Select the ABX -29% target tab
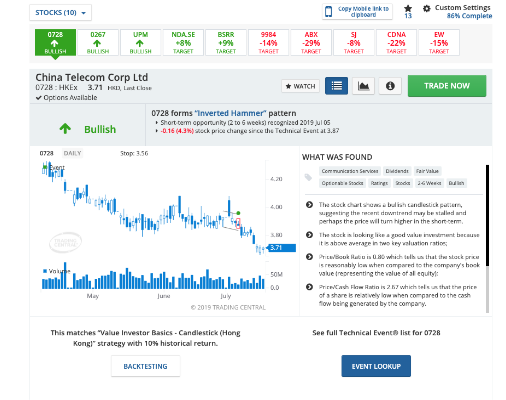506x400 pixels. [x=311, y=42]
